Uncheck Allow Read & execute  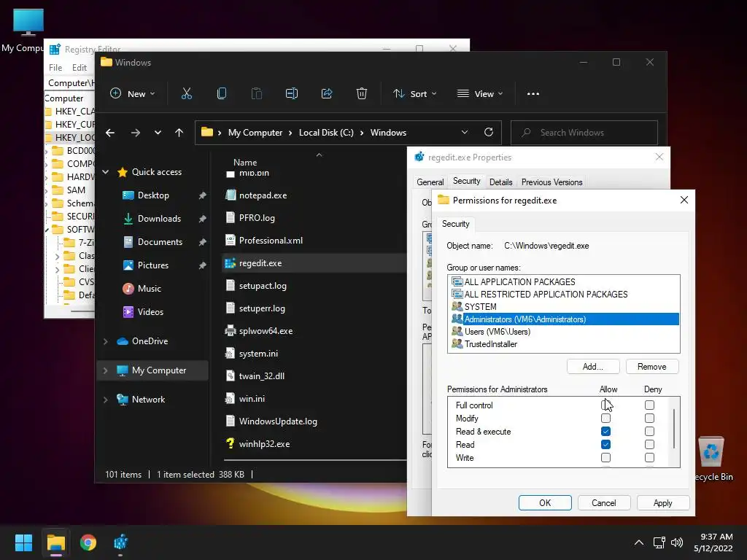click(605, 431)
